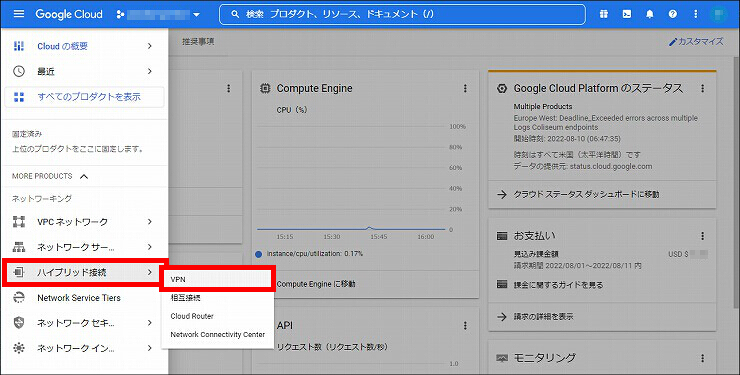Click the hybrid connectivity icon
Screen dimensions: 740x375
[19, 272]
